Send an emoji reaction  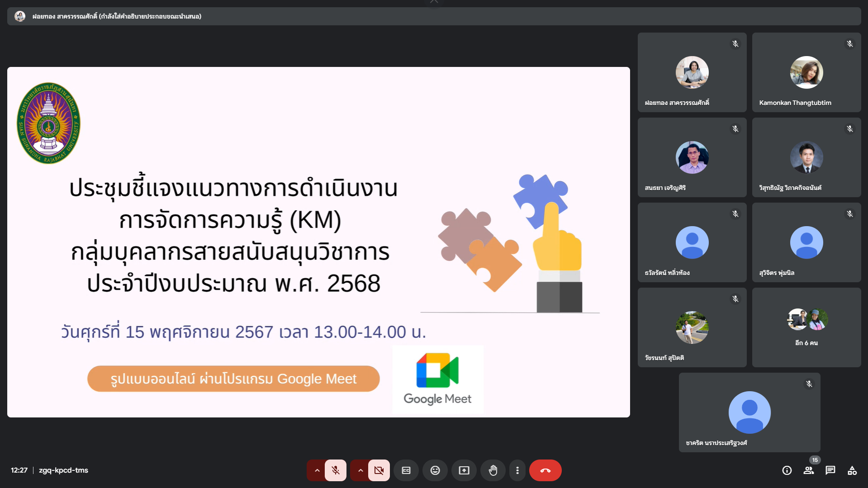435,470
